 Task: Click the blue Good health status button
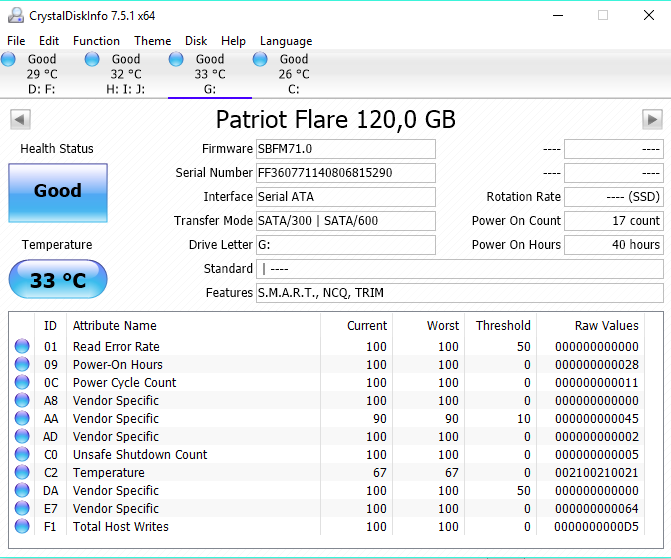click(57, 192)
